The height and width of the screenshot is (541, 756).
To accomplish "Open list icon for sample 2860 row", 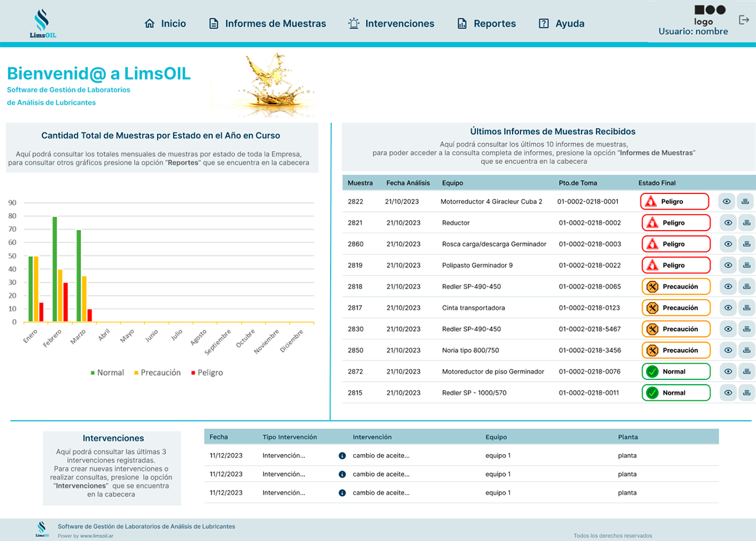I will (746, 244).
